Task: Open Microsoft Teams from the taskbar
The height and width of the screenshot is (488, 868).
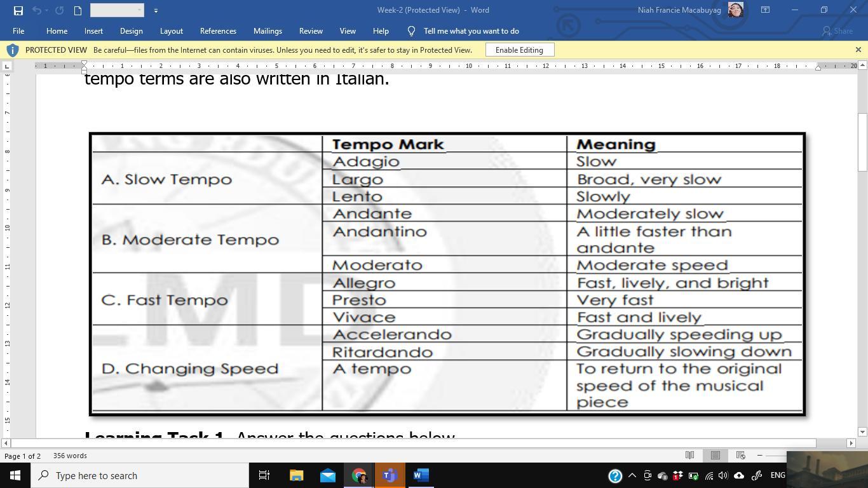Action: click(x=390, y=475)
